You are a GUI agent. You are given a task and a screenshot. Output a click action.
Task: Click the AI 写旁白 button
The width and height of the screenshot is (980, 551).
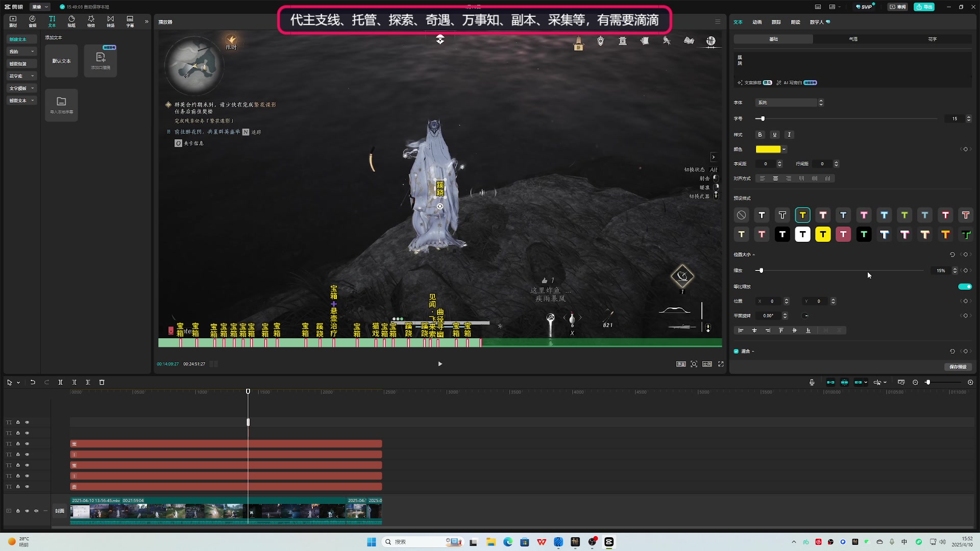(x=797, y=83)
